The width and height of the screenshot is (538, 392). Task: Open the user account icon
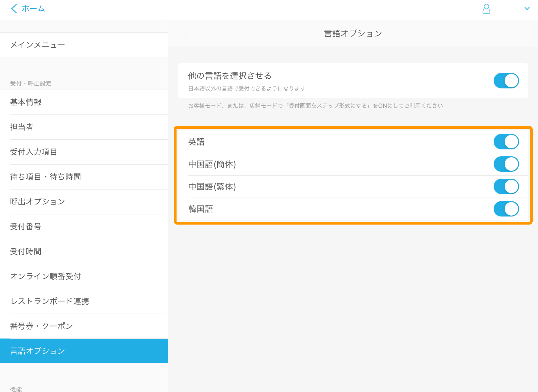[486, 9]
